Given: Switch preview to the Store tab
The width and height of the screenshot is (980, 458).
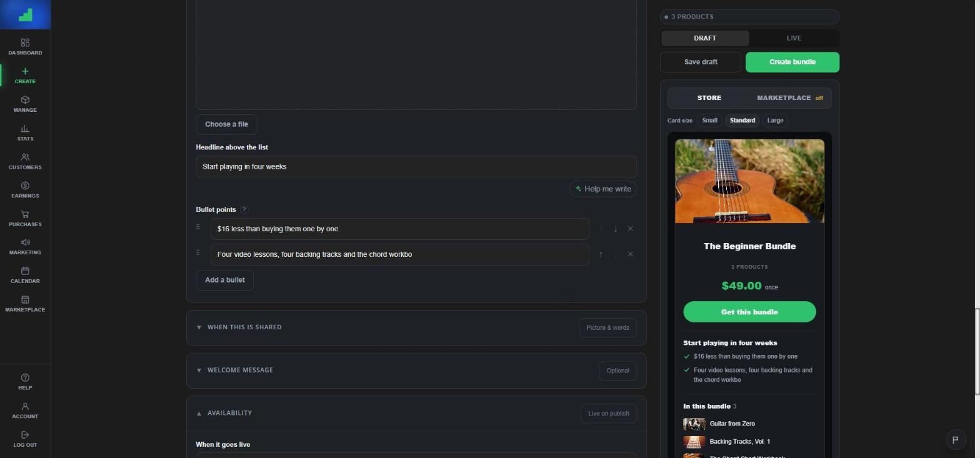Looking at the screenshot, I should click(x=709, y=98).
